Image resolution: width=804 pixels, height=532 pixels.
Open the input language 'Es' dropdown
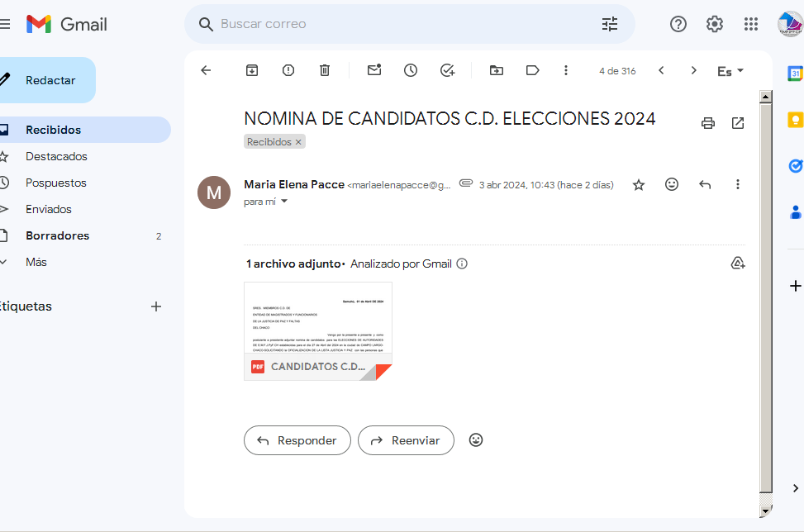(730, 71)
